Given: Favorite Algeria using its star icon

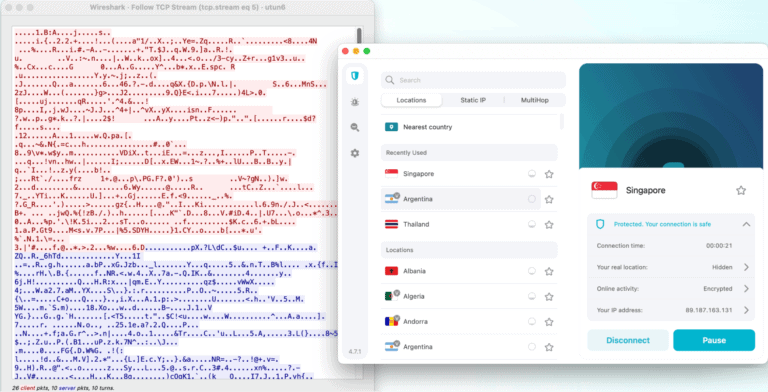Looking at the screenshot, I should [x=549, y=296].
